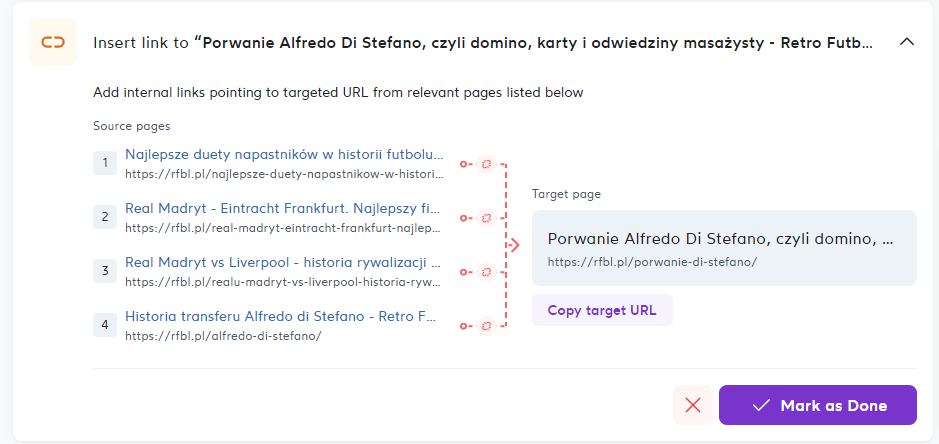The width and height of the screenshot is (939, 444).
Task: Click the "Insert link to" header title
Action: pyautogui.click(x=483, y=43)
